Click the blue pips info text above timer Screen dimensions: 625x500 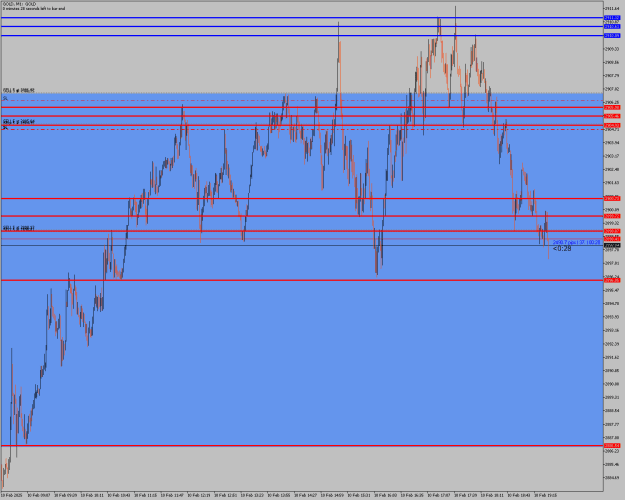coord(576,242)
